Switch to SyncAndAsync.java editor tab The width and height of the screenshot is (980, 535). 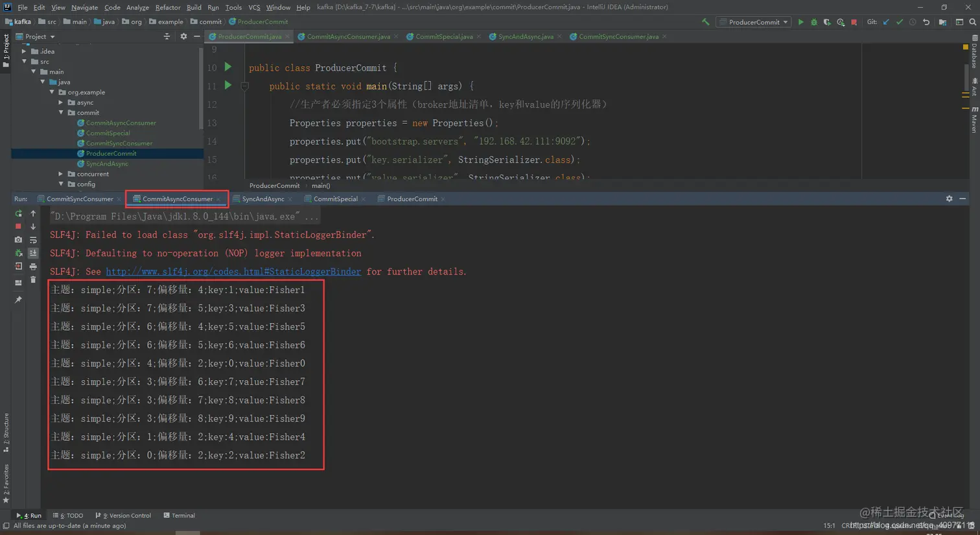(525, 37)
